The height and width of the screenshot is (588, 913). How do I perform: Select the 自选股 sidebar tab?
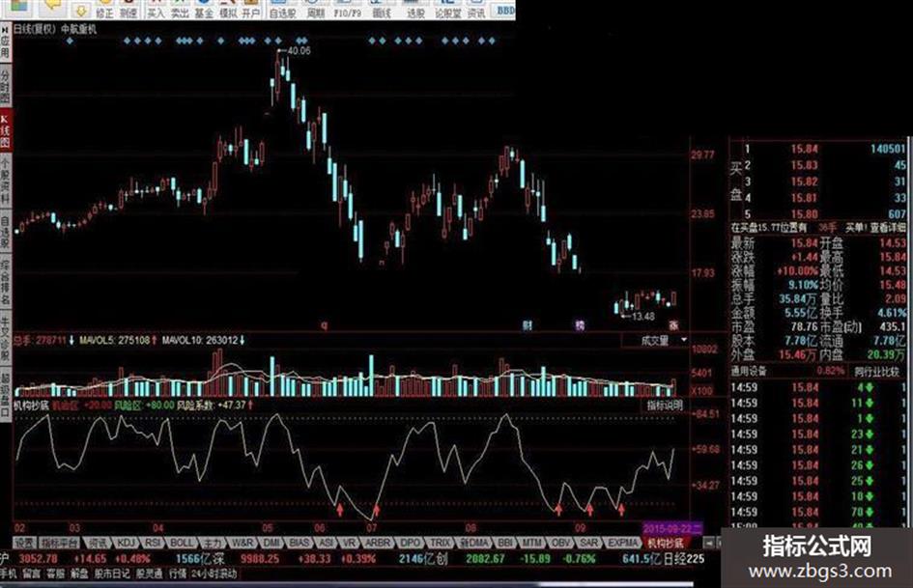5,231
